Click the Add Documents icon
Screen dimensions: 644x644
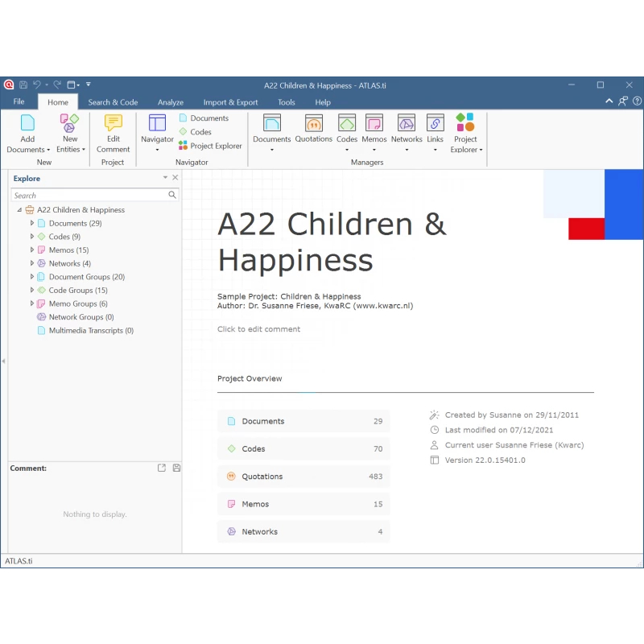[x=27, y=123]
